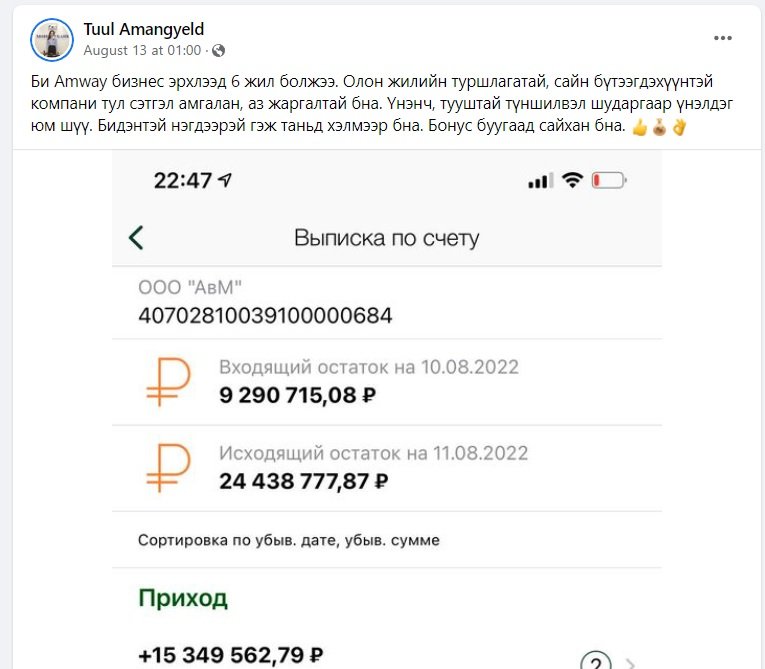Click the cellular signal bars icon
This screenshot has width=765, height=669.
540,181
